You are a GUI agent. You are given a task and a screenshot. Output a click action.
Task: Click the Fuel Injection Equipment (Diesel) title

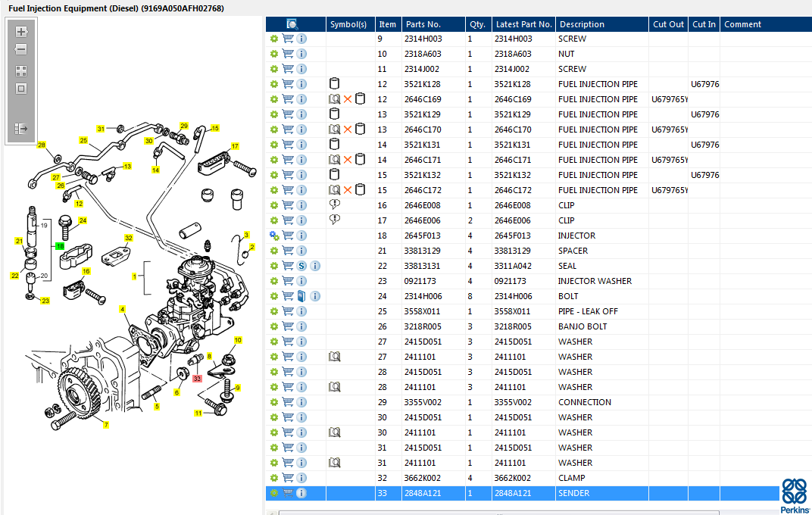(116, 8)
